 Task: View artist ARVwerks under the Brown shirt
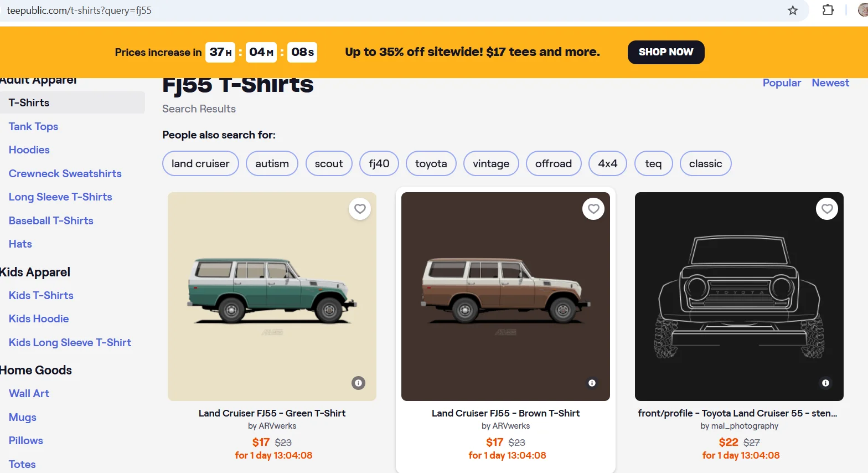pyautogui.click(x=511, y=426)
